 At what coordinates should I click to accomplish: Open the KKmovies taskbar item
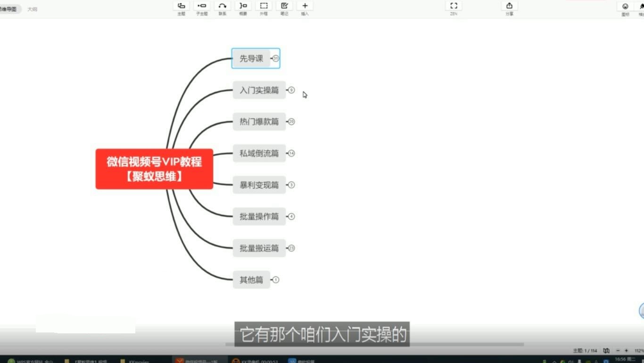[x=134, y=361]
